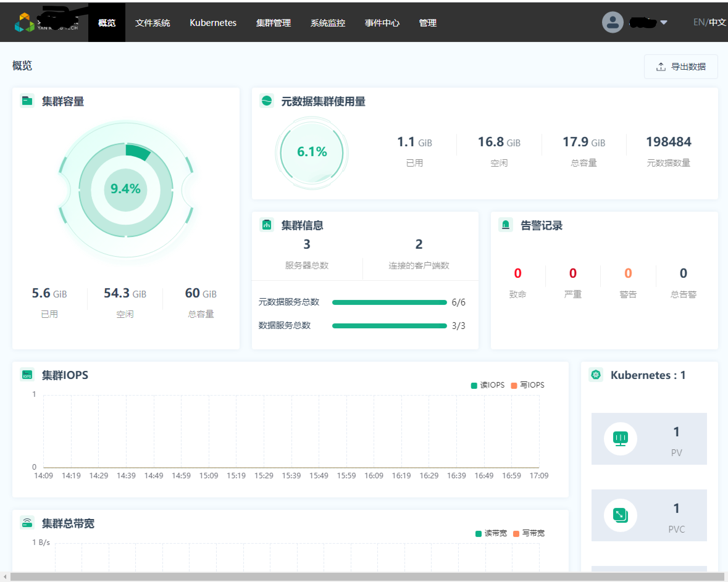Click the 14:09 label on IOPS chart
Screen dimensions: 728x582
point(44,475)
